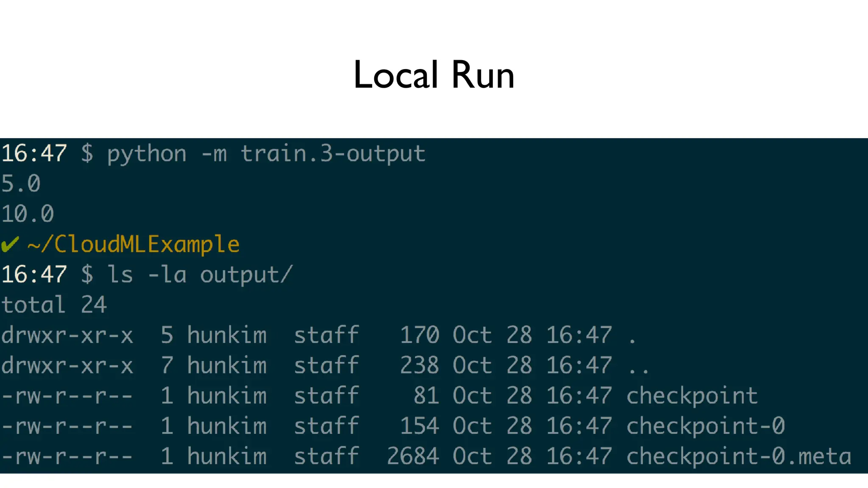Click the '~/CloudMLExample' directory path
The width and height of the screenshot is (868, 488).
pos(134,244)
